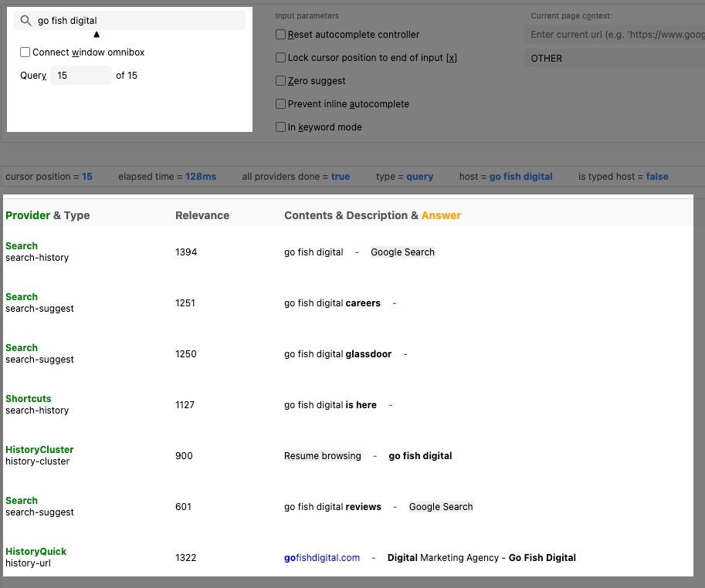Click the HistoryQuick provider label
705x588 pixels.
[36, 552]
